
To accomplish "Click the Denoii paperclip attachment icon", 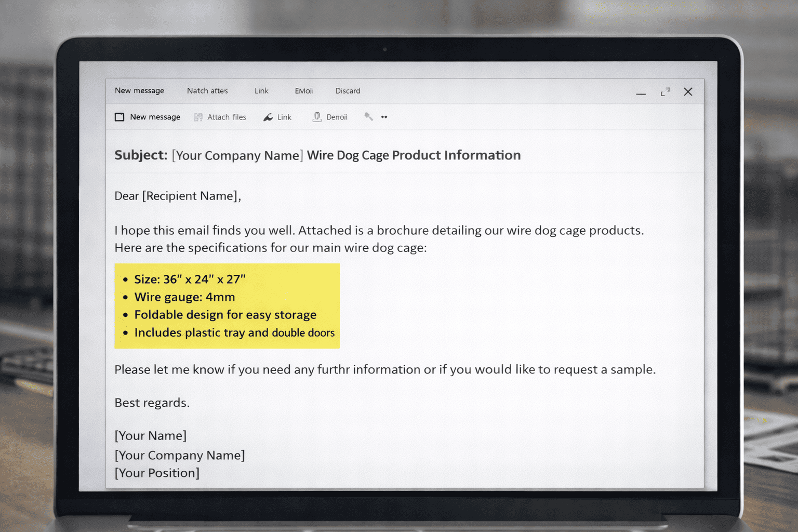I will click(x=317, y=116).
